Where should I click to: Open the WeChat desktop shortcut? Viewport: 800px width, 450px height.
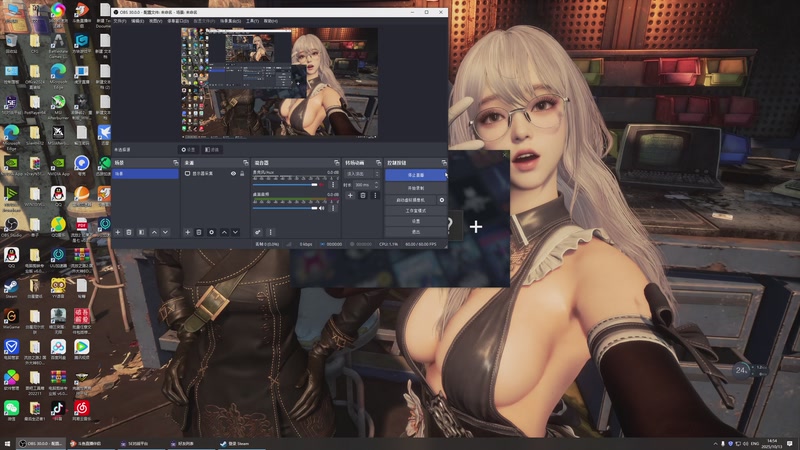pos(11,411)
